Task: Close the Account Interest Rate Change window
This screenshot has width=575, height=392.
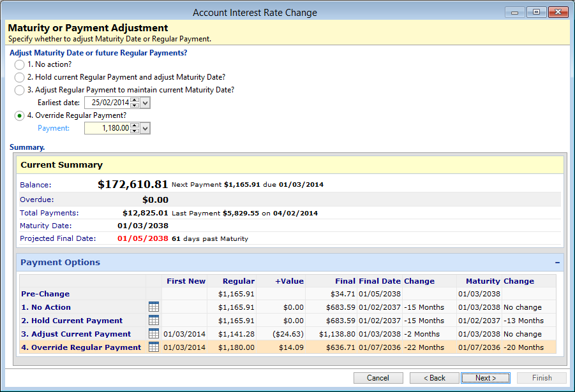Action: pyautogui.click(x=558, y=12)
